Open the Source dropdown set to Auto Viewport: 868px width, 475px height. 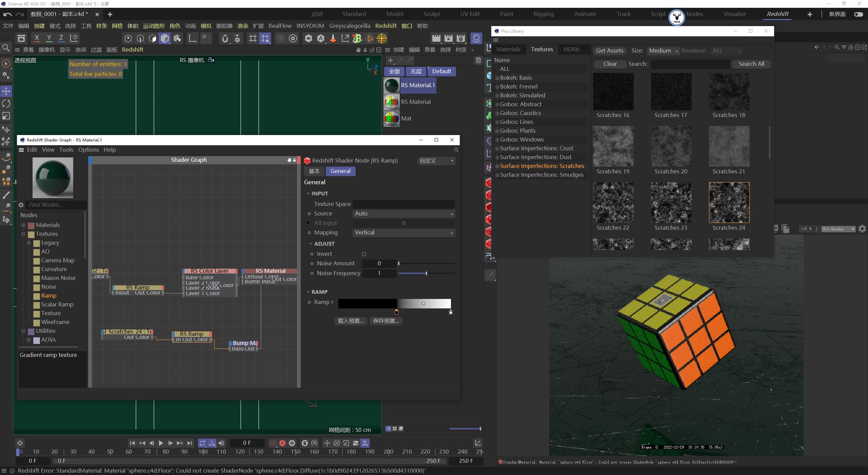403,213
